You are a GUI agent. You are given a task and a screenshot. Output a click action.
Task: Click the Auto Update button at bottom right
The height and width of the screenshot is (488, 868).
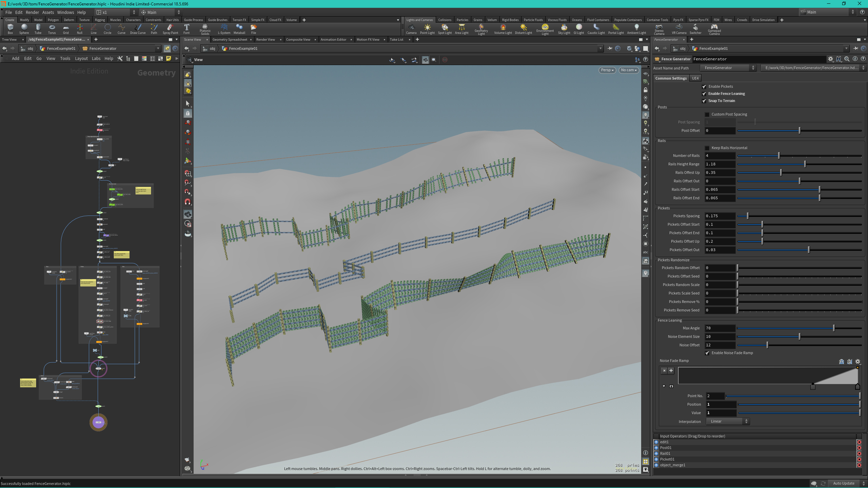tap(843, 483)
